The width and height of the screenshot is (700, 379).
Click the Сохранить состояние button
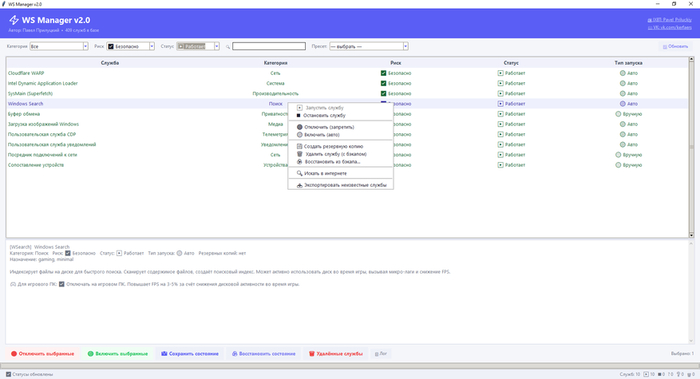click(190, 354)
